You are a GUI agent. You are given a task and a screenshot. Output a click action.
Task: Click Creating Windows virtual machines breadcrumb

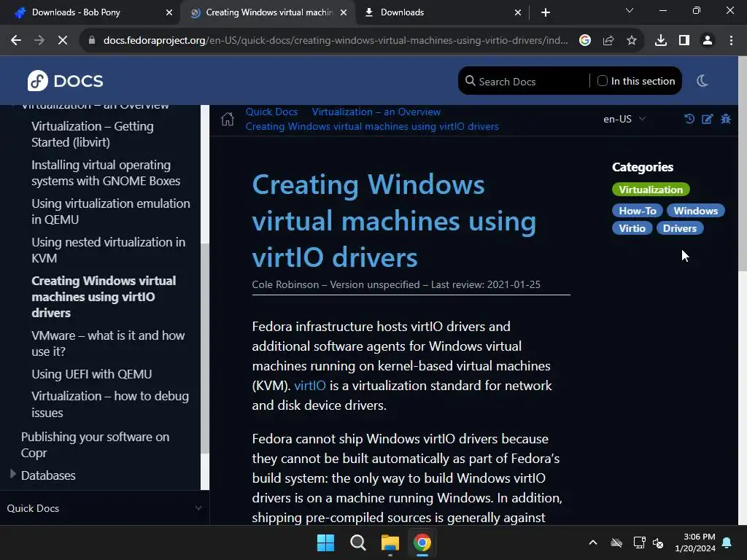coord(371,126)
